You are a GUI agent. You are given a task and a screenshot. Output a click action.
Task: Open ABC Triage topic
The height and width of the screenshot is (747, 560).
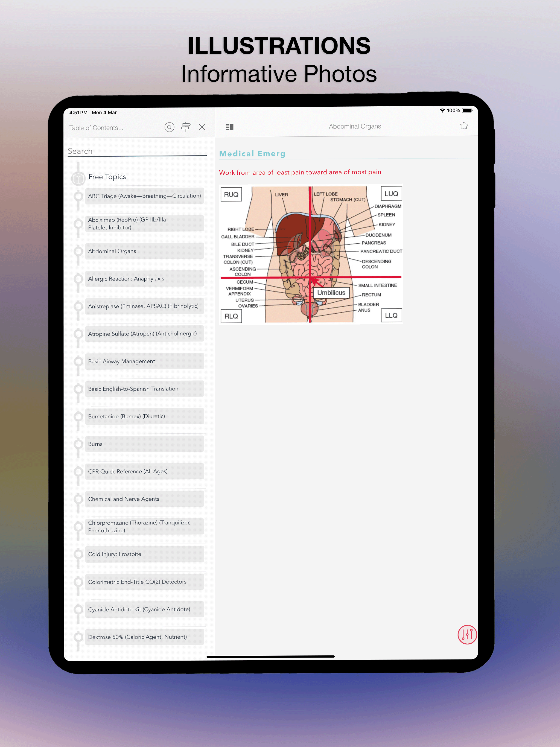(145, 196)
